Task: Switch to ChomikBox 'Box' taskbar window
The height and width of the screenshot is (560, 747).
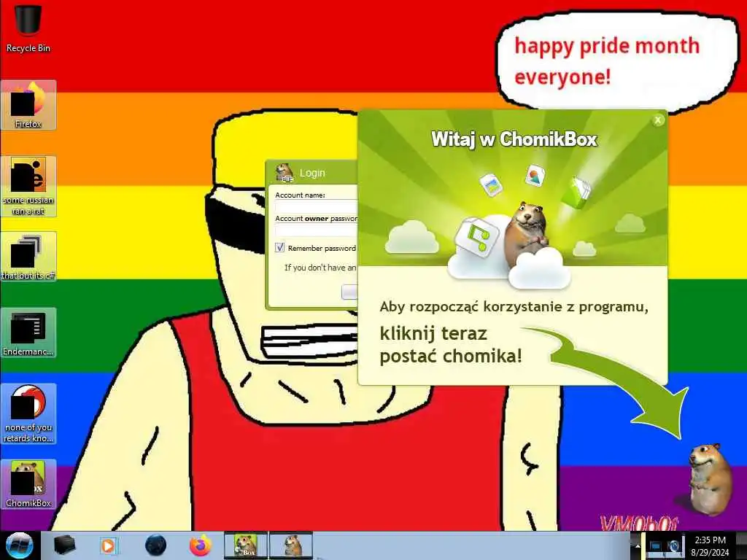Action: pos(246,545)
